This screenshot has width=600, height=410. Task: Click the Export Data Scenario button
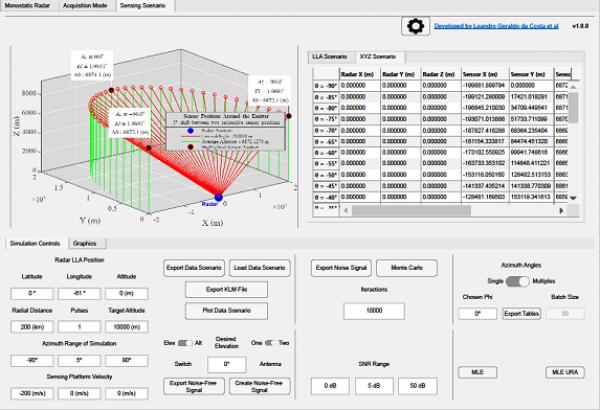[194, 268]
